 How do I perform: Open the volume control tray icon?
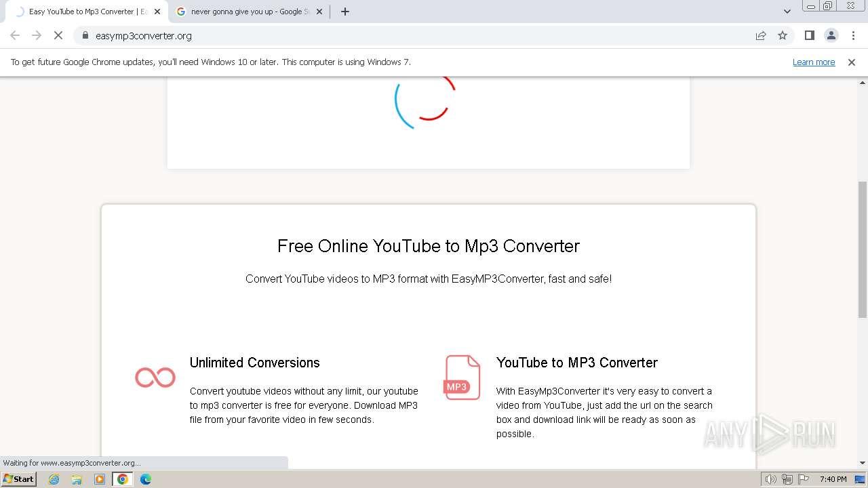point(770,479)
